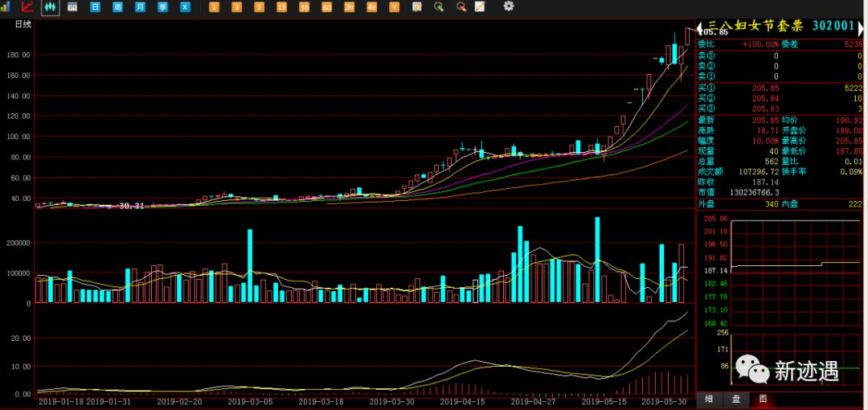The image size is (868, 410).
Task: Open settings via the gear icon
Action: click(508, 6)
